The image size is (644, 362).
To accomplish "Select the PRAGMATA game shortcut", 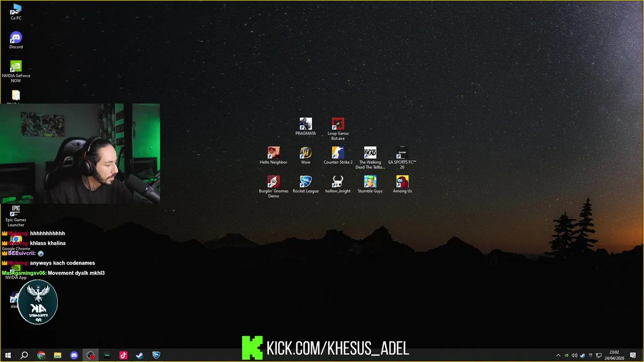I will [x=305, y=127].
